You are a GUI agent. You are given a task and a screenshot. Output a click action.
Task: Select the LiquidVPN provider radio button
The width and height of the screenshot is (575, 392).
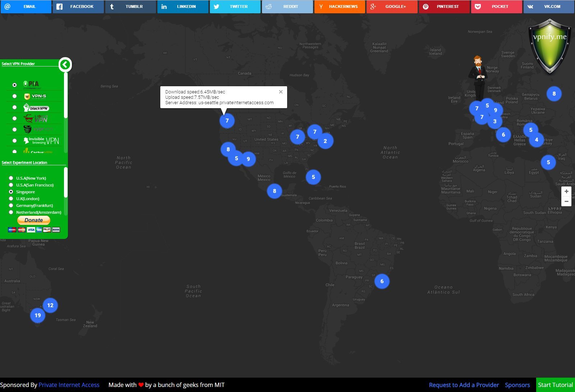[14, 118]
